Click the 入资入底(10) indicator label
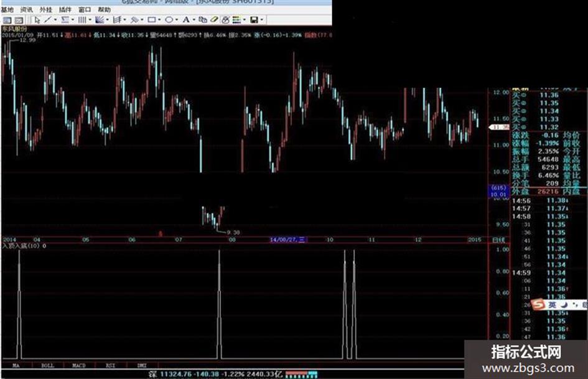 (x=21, y=246)
